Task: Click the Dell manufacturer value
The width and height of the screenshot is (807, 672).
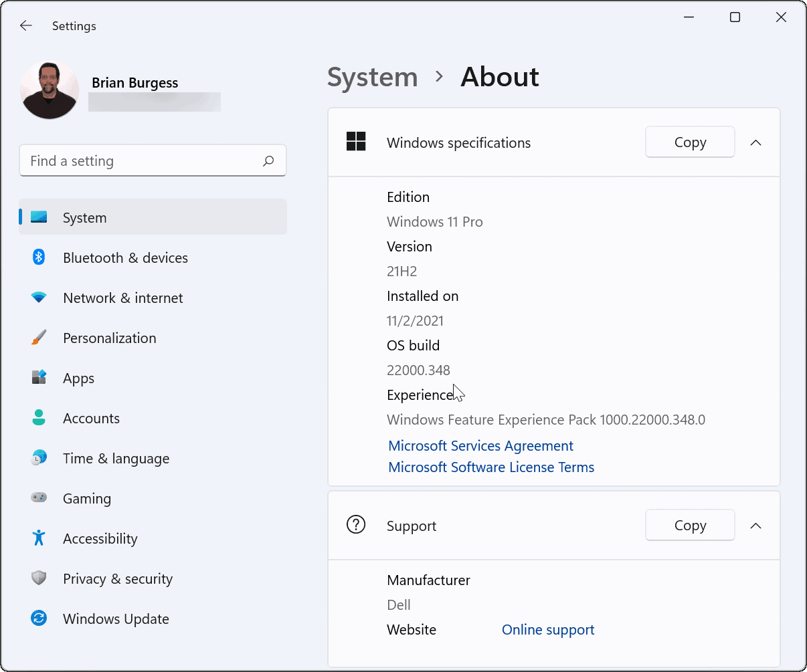Action: pyautogui.click(x=399, y=605)
